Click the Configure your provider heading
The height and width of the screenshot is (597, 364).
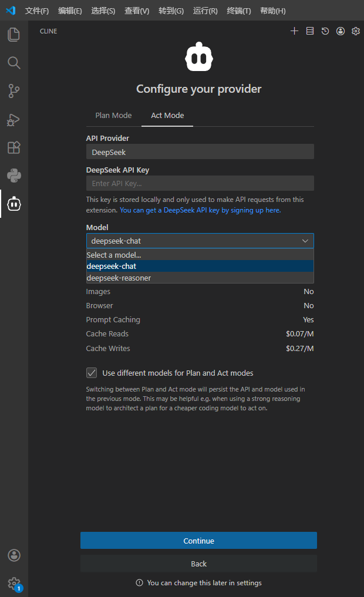click(199, 89)
